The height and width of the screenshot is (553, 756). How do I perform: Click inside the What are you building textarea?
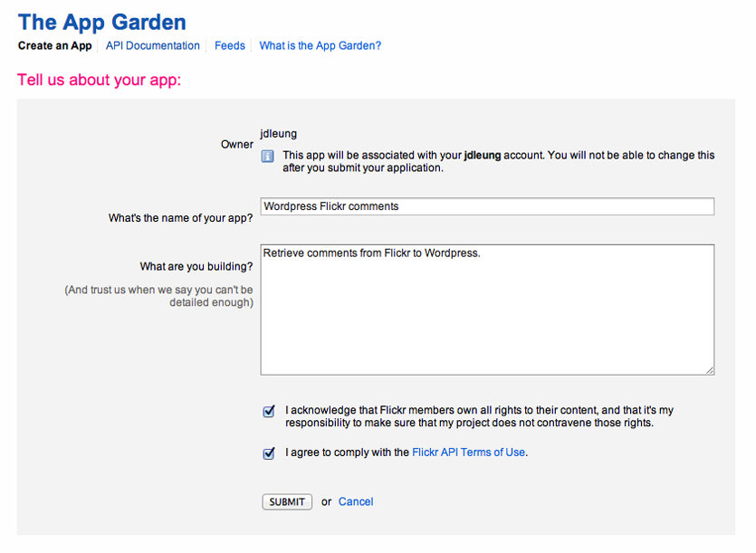487,310
